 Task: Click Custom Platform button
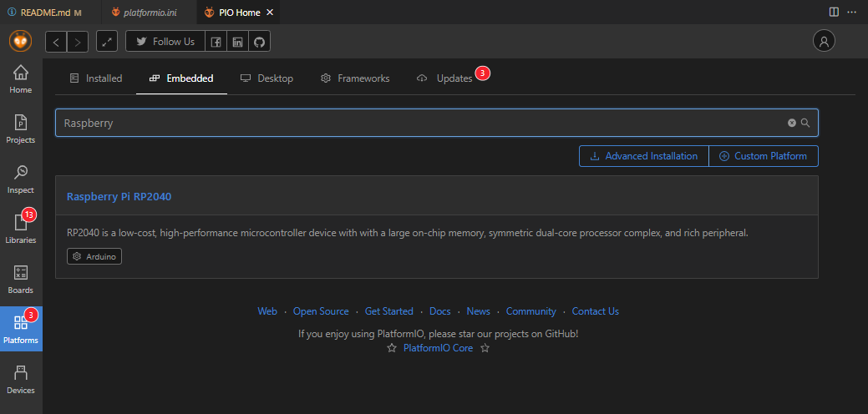click(764, 156)
